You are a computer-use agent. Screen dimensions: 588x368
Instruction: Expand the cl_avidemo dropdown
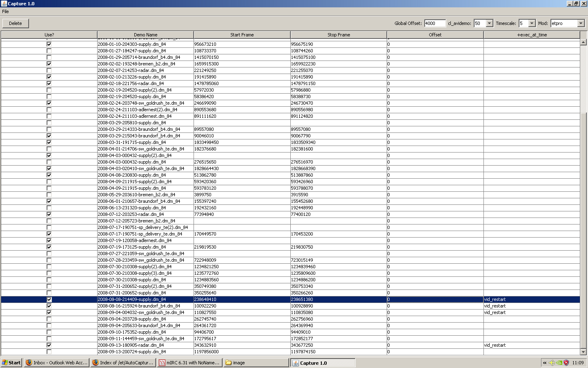[490, 23]
